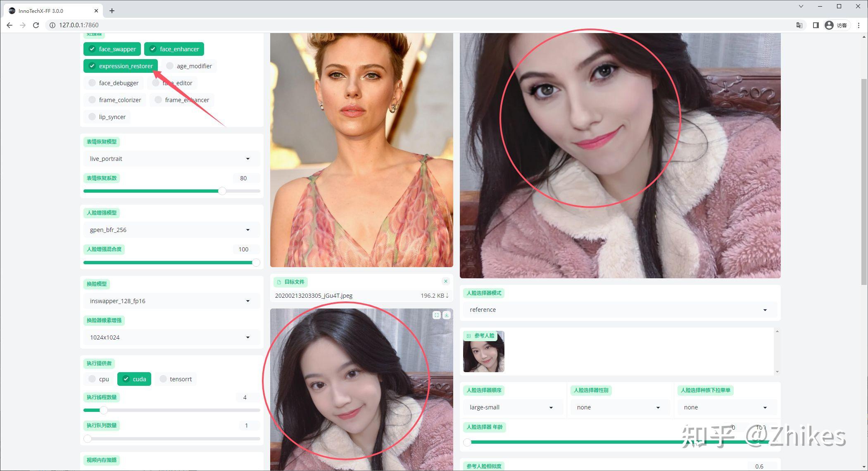The height and width of the screenshot is (471, 868).
Task: Download the 196.2 KB file arrow
Action: pos(447,296)
